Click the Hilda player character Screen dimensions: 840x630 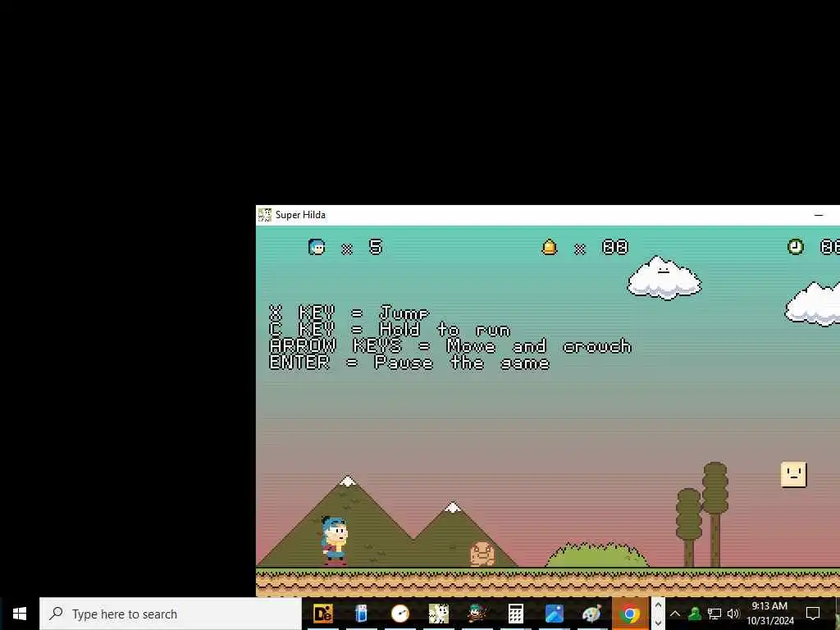tap(335, 541)
